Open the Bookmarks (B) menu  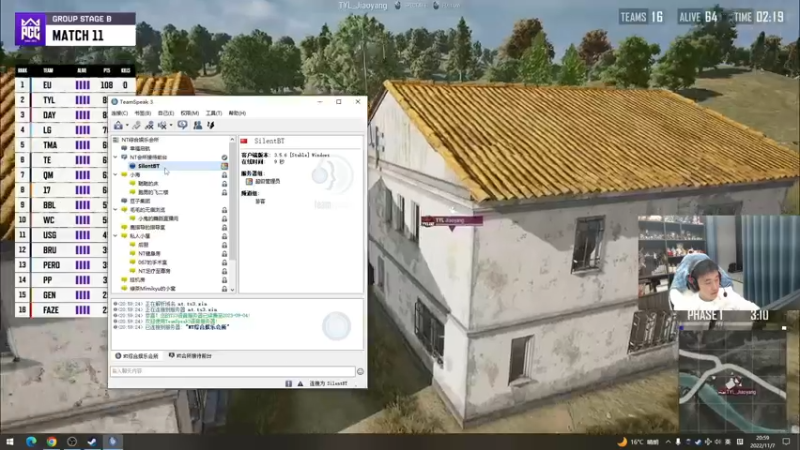[143, 113]
